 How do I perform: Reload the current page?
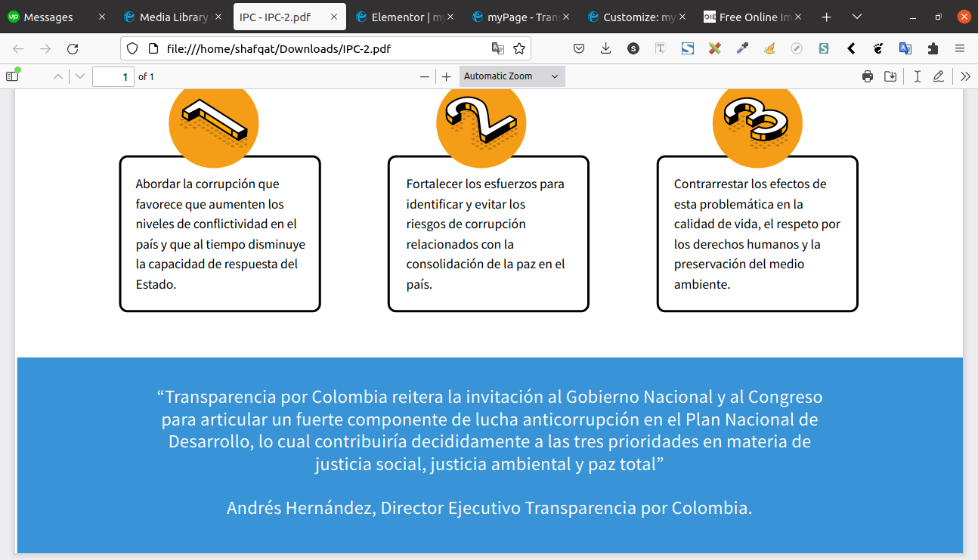(73, 49)
